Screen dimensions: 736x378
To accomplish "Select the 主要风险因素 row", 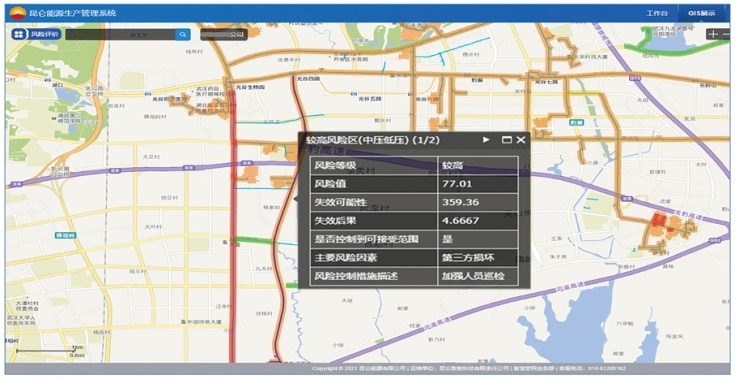I will tap(414, 258).
